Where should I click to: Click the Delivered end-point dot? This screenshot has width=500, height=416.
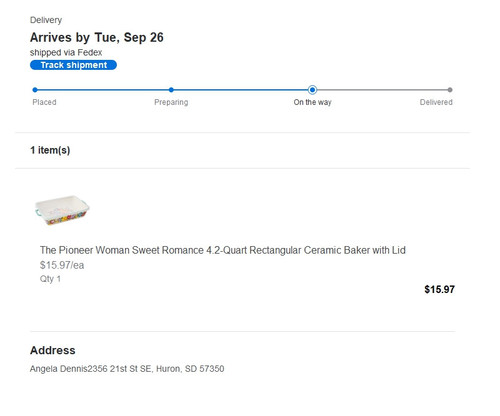tap(450, 90)
